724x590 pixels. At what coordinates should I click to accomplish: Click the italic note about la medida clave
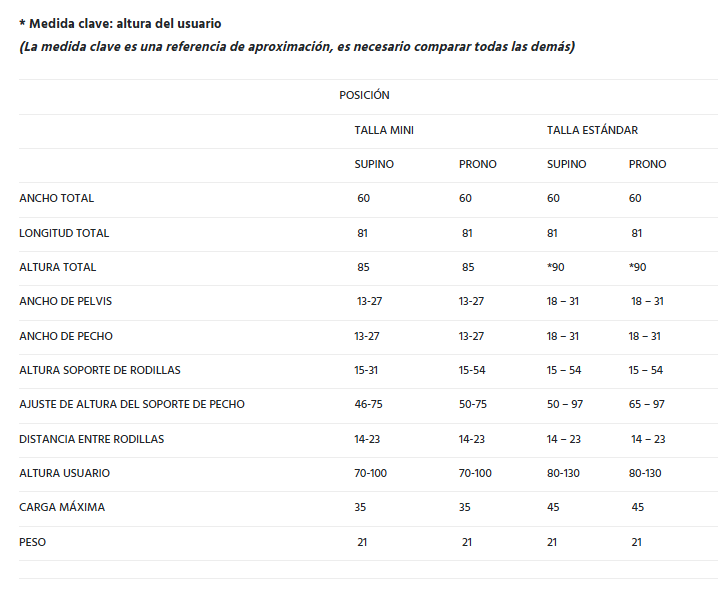296,47
